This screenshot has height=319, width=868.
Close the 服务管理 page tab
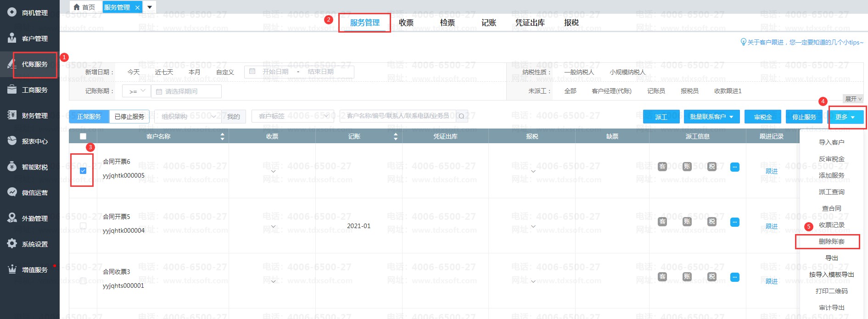pyautogui.click(x=137, y=8)
